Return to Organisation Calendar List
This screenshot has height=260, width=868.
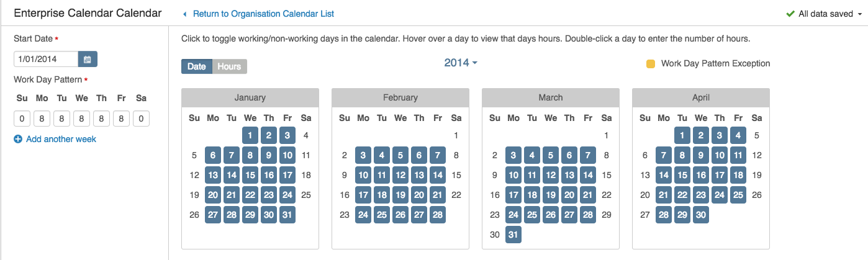pos(264,14)
